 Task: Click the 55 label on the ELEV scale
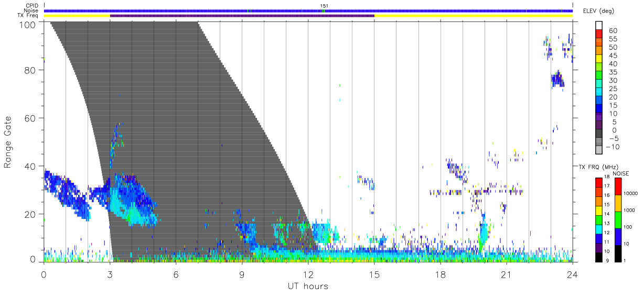click(613, 39)
